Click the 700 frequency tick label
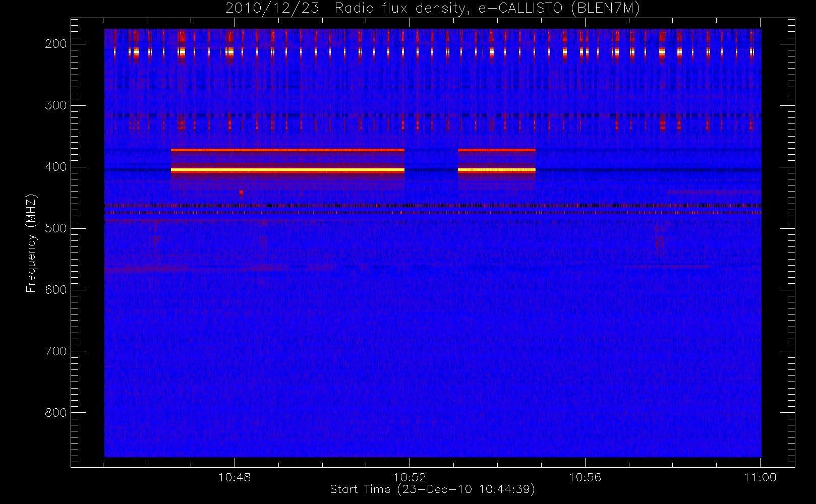This screenshot has width=816, height=504. [56, 351]
